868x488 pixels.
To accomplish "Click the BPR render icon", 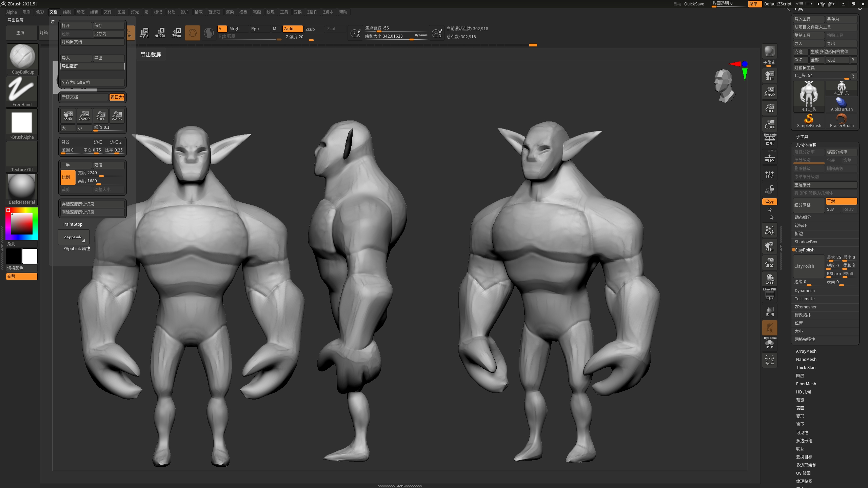I will click(769, 51).
